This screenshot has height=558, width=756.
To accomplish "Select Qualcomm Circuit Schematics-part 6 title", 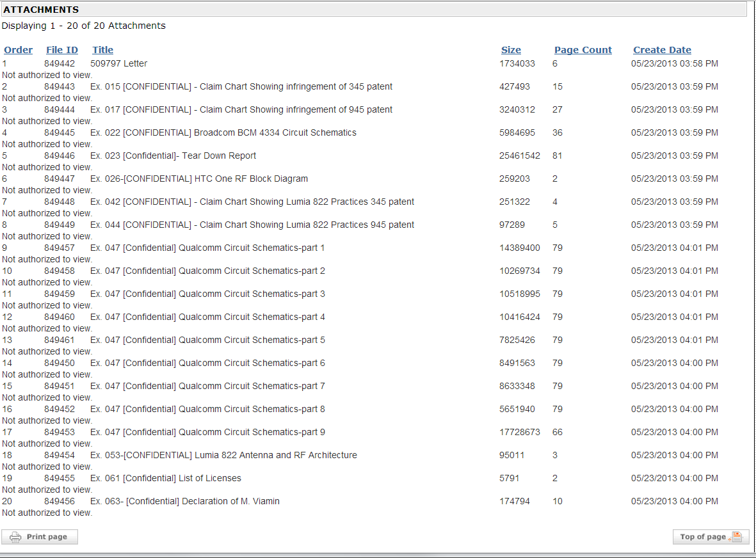I will [207, 363].
